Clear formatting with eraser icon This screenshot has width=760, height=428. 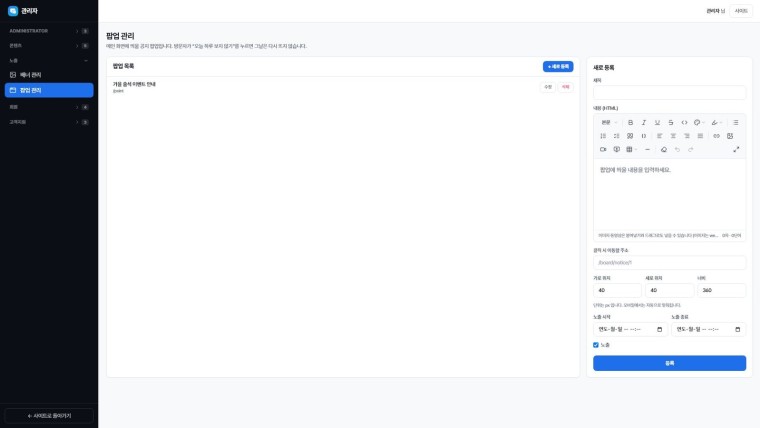pyautogui.click(x=664, y=150)
